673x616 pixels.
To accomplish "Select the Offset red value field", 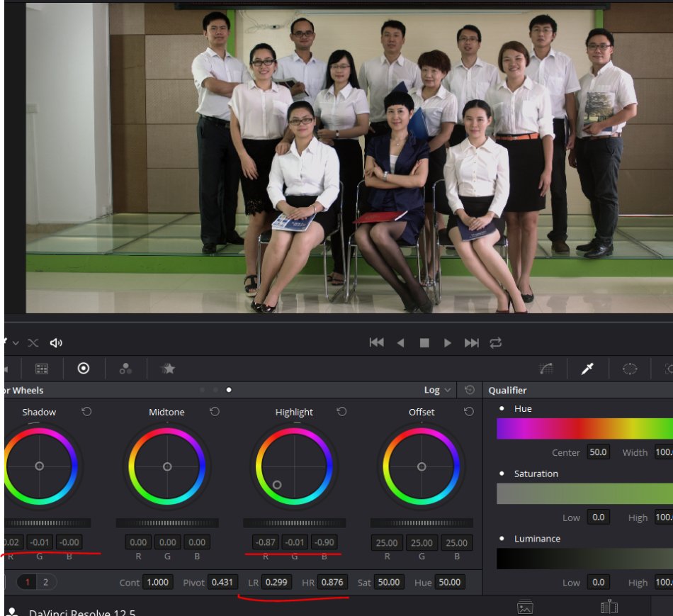I will click(x=387, y=542).
